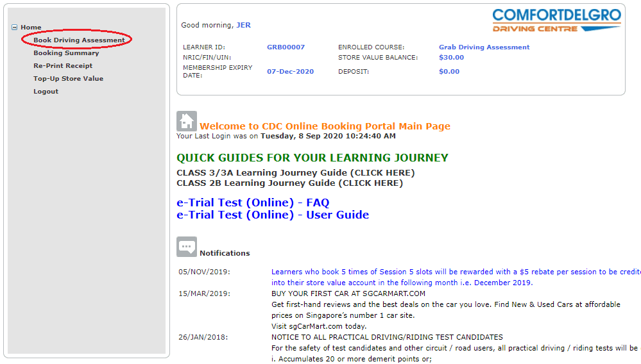Click NOTICE TO ALL PRACTICAL DRIVING notification
The image size is (641, 364).
click(x=387, y=338)
